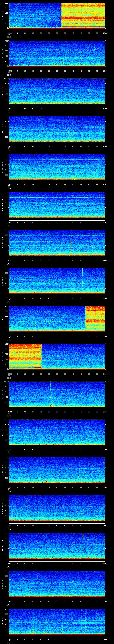Click the 'Frequency (Hz)' axis label of the 6:22 panel
This screenshot has width=114, height=644.
pyautogui.click(x=3, y=318)
